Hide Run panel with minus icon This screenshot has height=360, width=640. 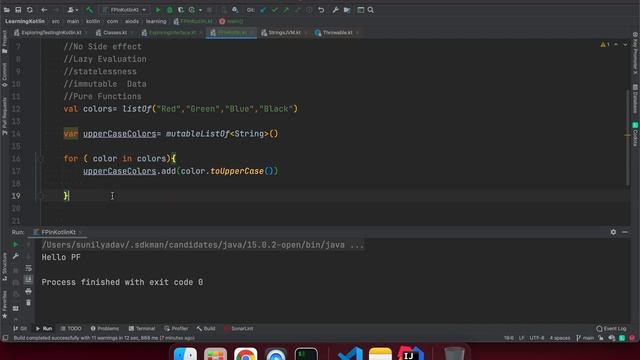(x=625, y=232)
